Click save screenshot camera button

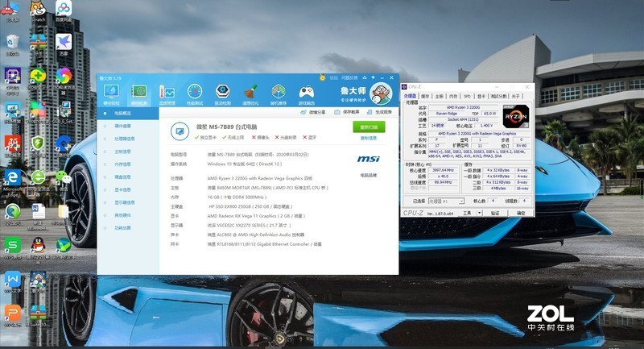coord(347,112)
